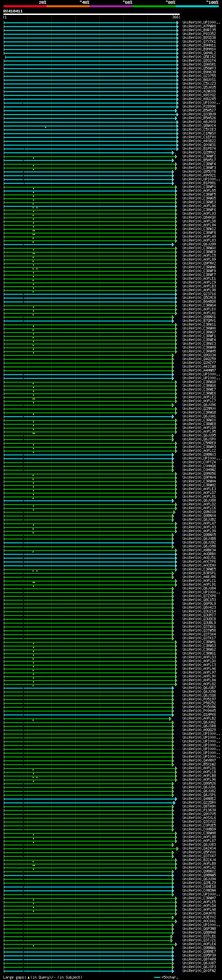The height and width of the screenshot is (980, 222).
Task: Click the UniRef100_Q5JKU5 label
Action: (x=199, y=87)
